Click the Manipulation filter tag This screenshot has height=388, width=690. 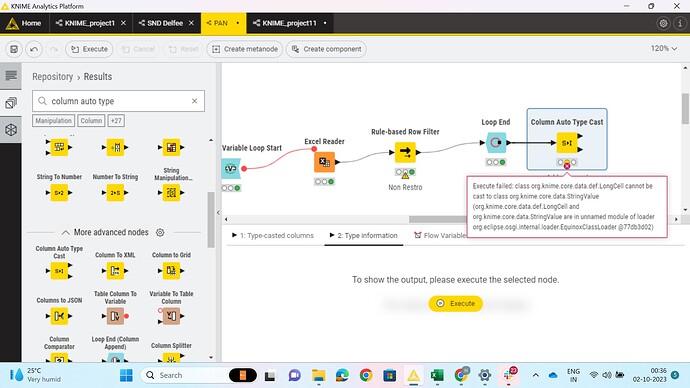pos(54,121)
